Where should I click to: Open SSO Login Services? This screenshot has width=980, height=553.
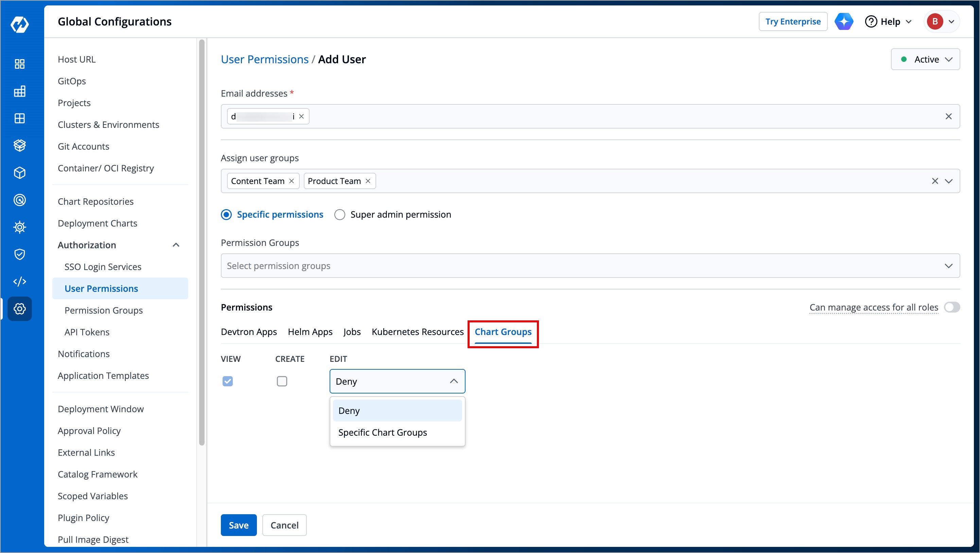coord(103,267)
